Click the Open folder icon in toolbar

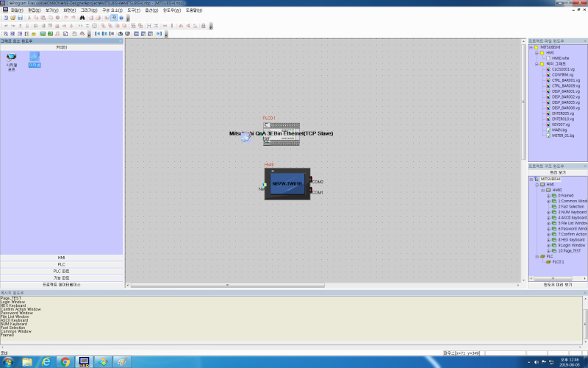pos(13,18)
